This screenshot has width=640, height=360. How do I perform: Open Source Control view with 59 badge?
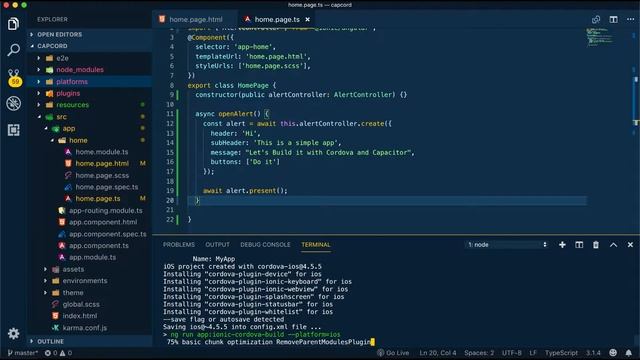pos(14,77)
